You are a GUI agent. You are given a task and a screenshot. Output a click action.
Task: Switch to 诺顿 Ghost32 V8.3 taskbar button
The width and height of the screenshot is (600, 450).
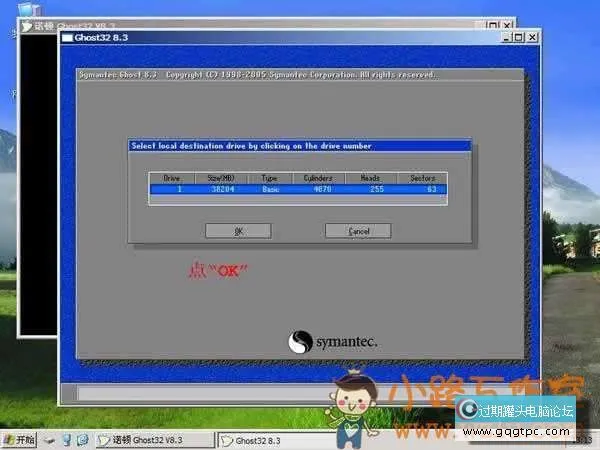pyautogui.click(x=154, y=440)
